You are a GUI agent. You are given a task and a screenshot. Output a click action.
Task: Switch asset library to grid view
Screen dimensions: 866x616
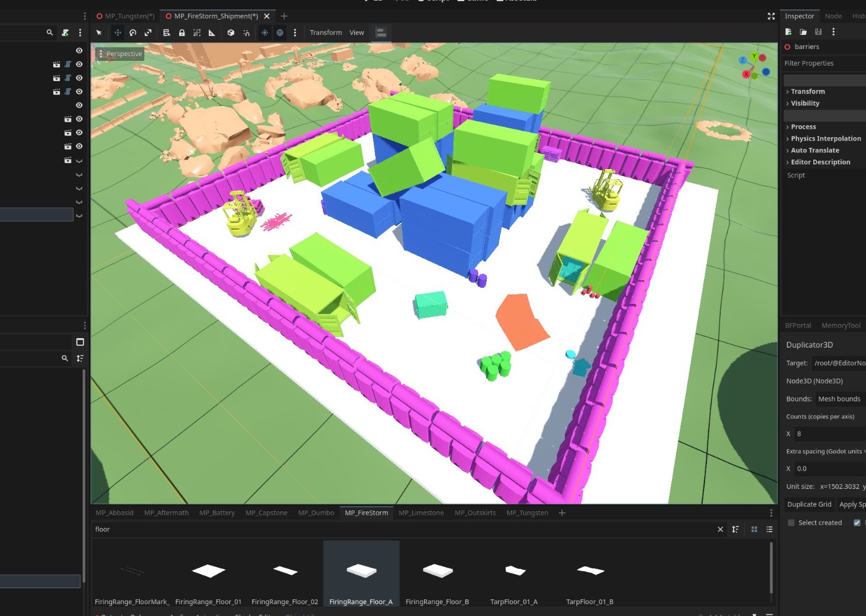(x=754, y=529)
